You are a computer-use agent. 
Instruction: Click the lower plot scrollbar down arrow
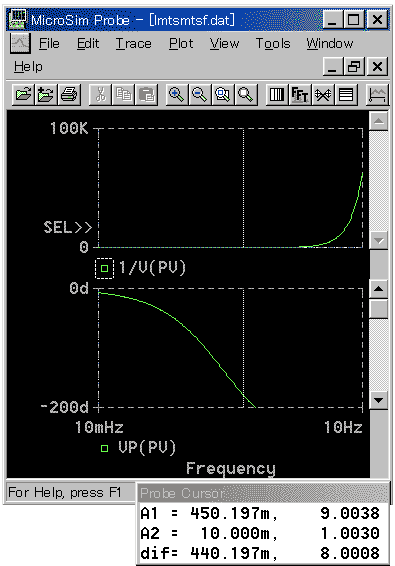(x=379, y=400)
